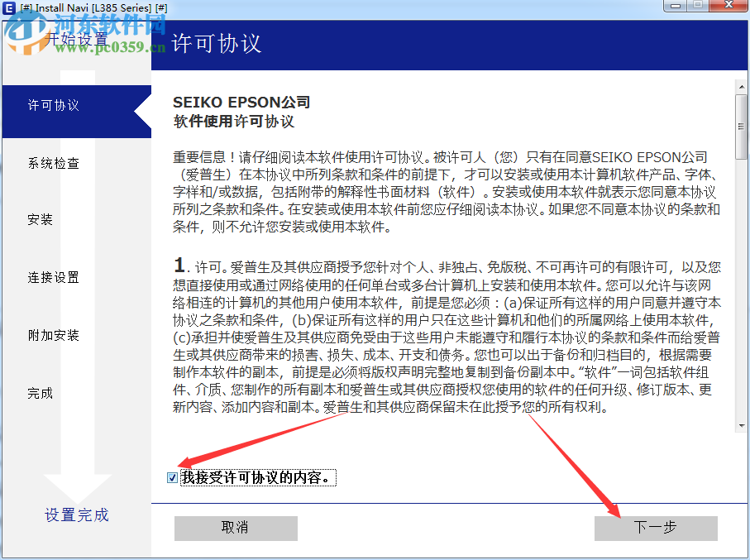Click the 我接受许可协议的内容 label
This screenshot has height=560, width=750.
(258, 477)
